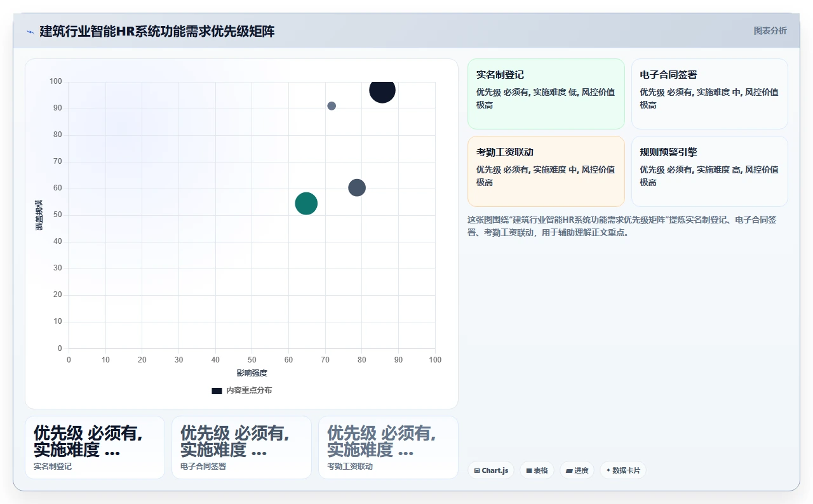This screenshot has height=504, width=813.
Task: Click the slate bubble near 60
Action: click(x=357, y=188)
